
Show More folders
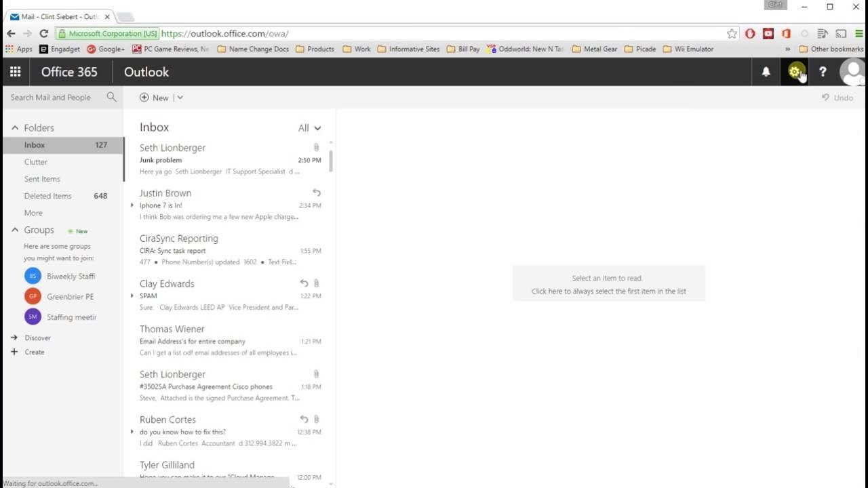pos(33,213)
